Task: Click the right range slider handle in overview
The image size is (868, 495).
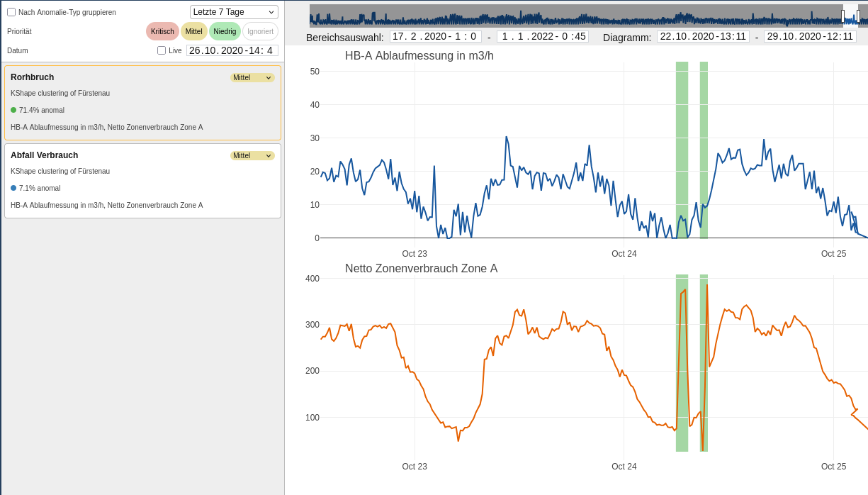Action: coord(858,16)
